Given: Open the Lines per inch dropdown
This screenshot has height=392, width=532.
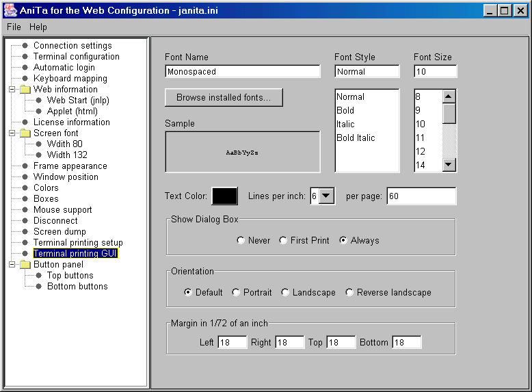Looking at the screenshot, I should pos(327,196).
